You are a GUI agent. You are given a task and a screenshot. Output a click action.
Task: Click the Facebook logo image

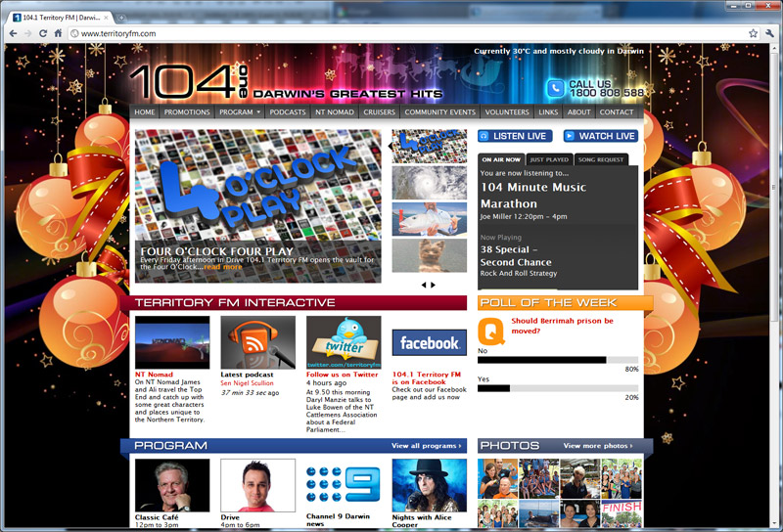429,343
